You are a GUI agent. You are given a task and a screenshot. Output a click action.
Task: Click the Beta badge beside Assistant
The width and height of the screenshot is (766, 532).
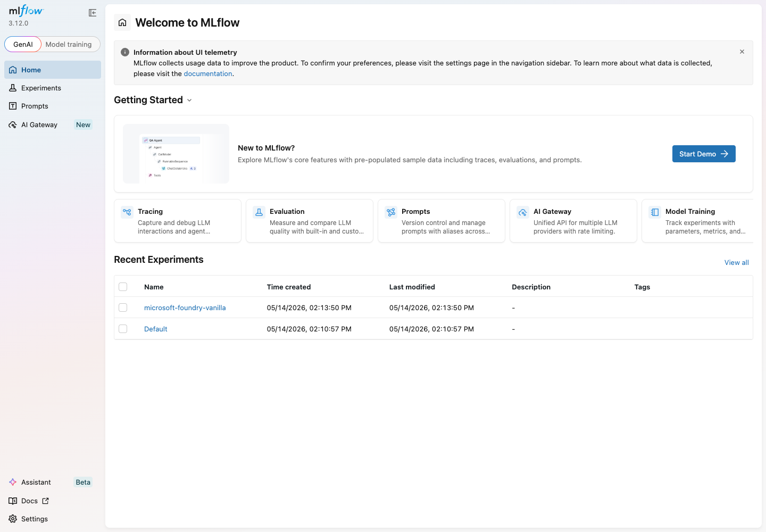tap(83, 482)
